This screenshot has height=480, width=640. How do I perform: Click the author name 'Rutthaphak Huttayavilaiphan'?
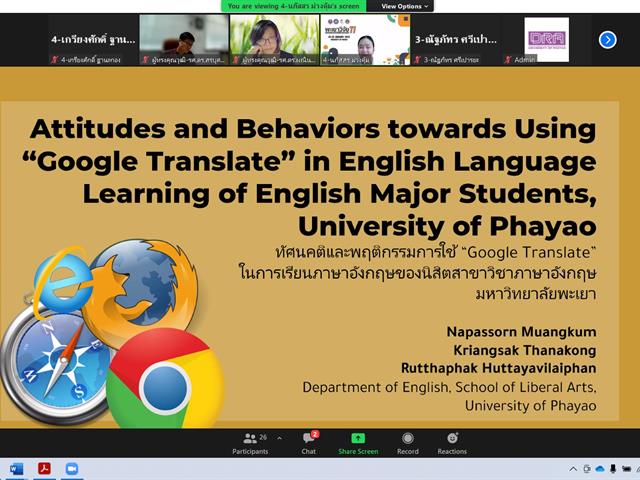[499, 368]
